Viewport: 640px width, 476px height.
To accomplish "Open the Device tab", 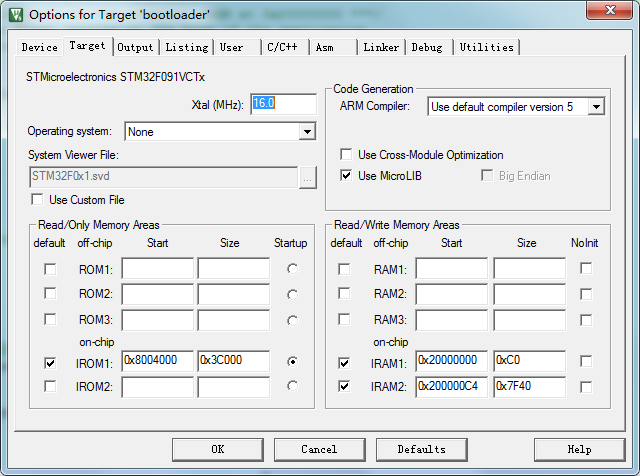I will pyautogui.click(x=40, y=47).
